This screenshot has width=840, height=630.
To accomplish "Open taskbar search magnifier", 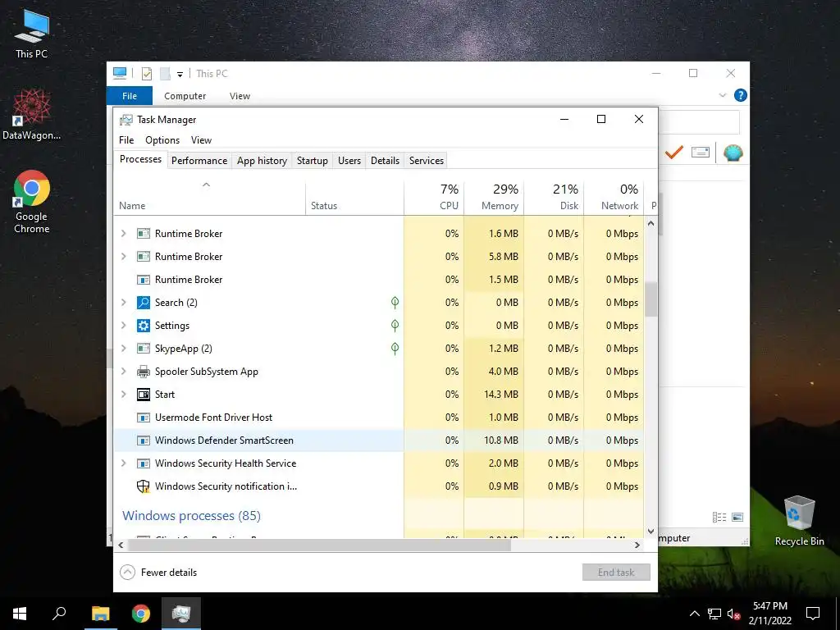I will [x=59, y=614].
